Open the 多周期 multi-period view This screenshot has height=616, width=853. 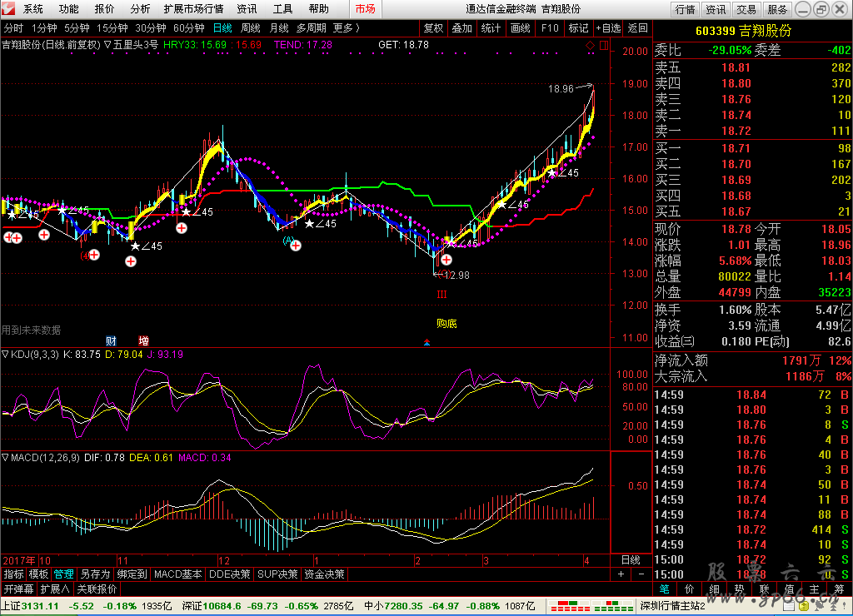coord(312,28)
